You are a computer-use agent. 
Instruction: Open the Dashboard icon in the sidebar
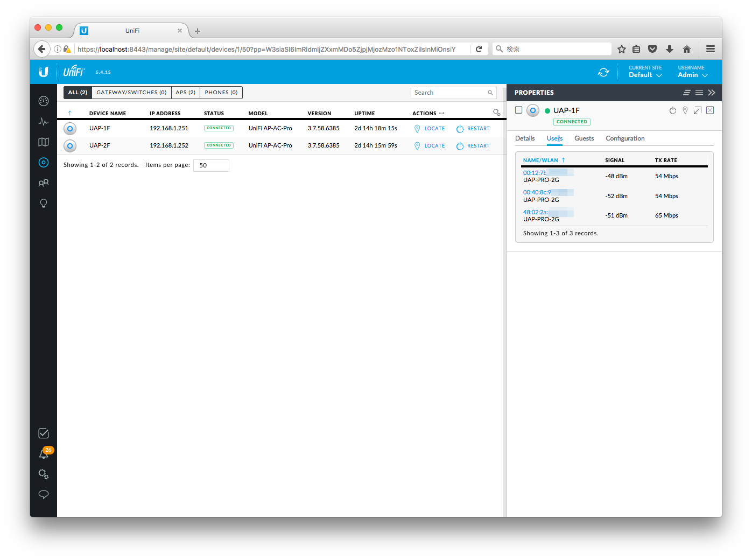click(x=44, y=101)
